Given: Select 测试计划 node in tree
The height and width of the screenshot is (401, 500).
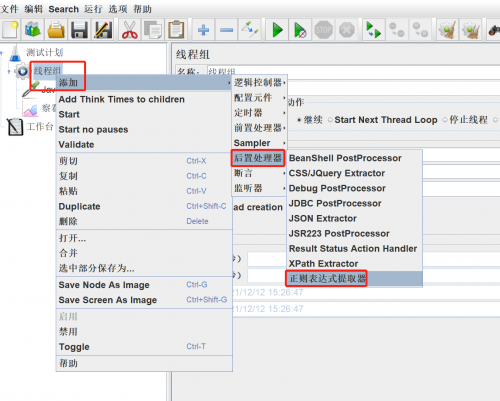Looking at the screenshot, I should [x=45, y=52].
